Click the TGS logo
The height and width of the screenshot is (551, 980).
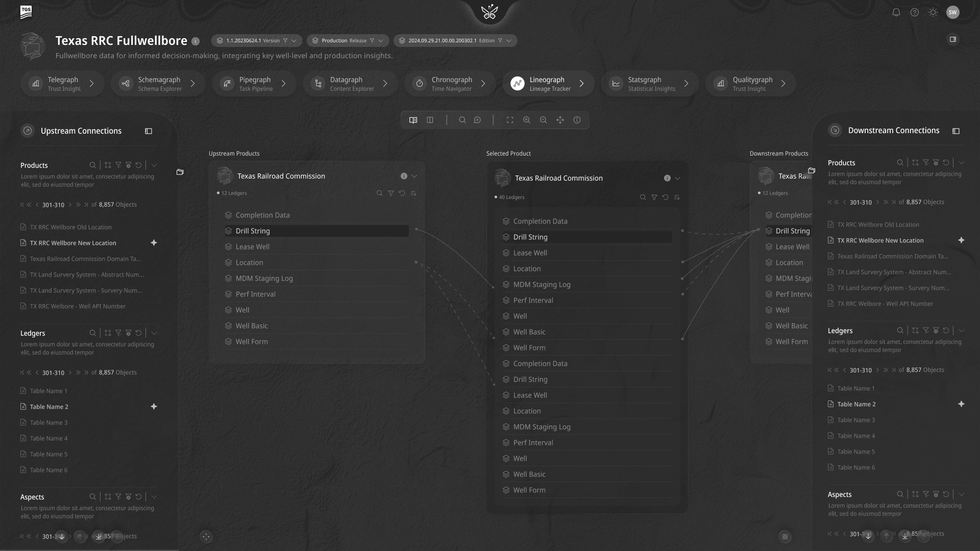pos(26,12)
